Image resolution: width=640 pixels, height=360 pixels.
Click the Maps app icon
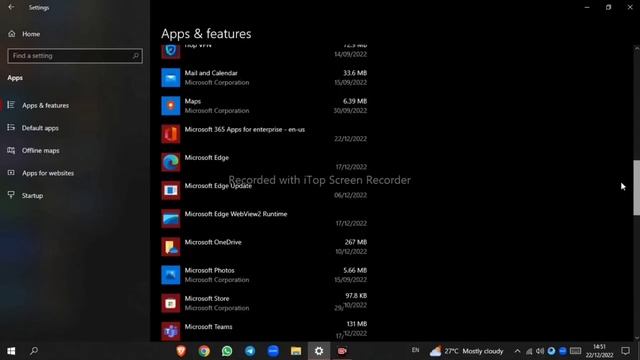171,106
